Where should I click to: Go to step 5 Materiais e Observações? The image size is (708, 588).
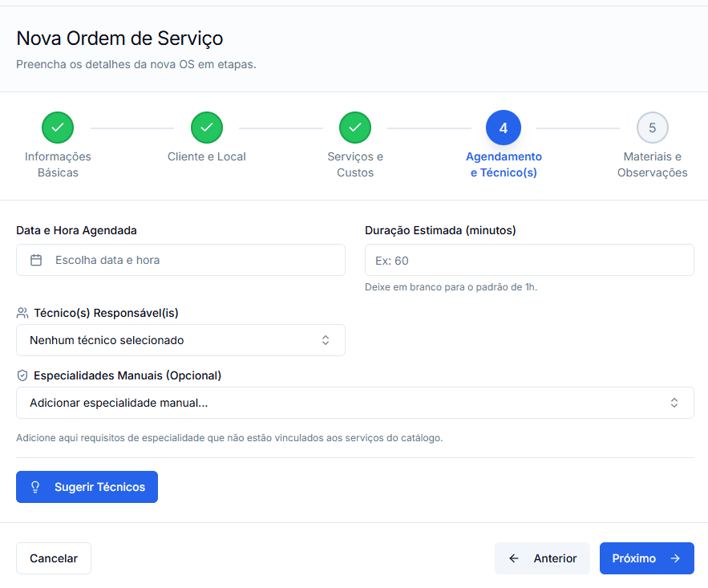click(652, 128)
